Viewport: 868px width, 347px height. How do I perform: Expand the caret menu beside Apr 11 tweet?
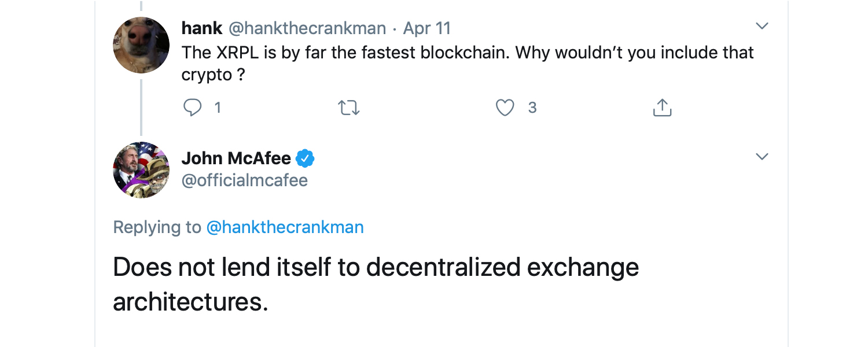tap(763, 25)
